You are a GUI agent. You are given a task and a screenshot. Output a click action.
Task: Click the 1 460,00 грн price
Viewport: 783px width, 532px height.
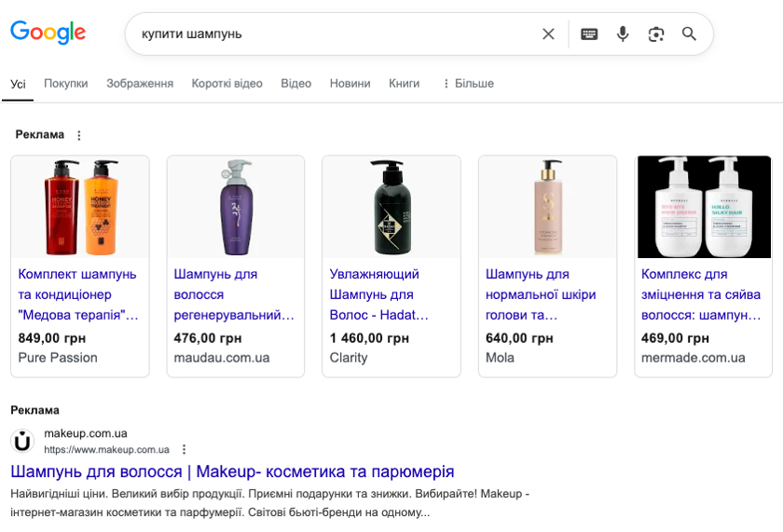click(369, 338)
